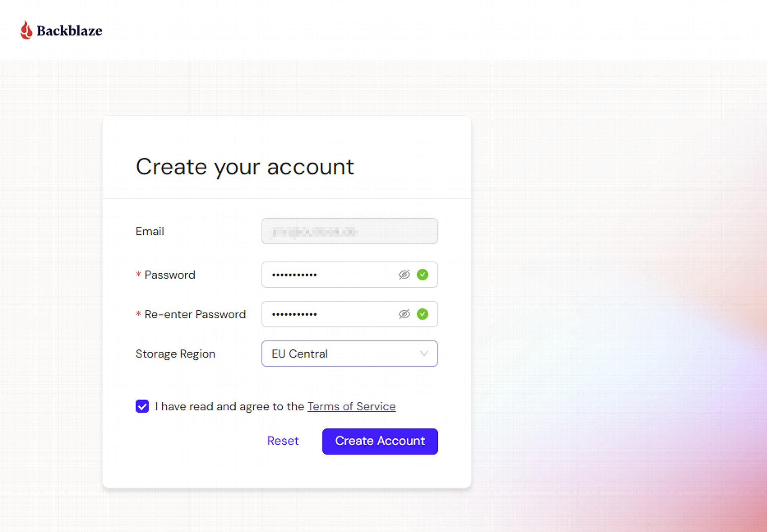Click the chevron arrow in Storage Region field
The height and width of the screenshot is (532, 767).
(x=424, y=354)
